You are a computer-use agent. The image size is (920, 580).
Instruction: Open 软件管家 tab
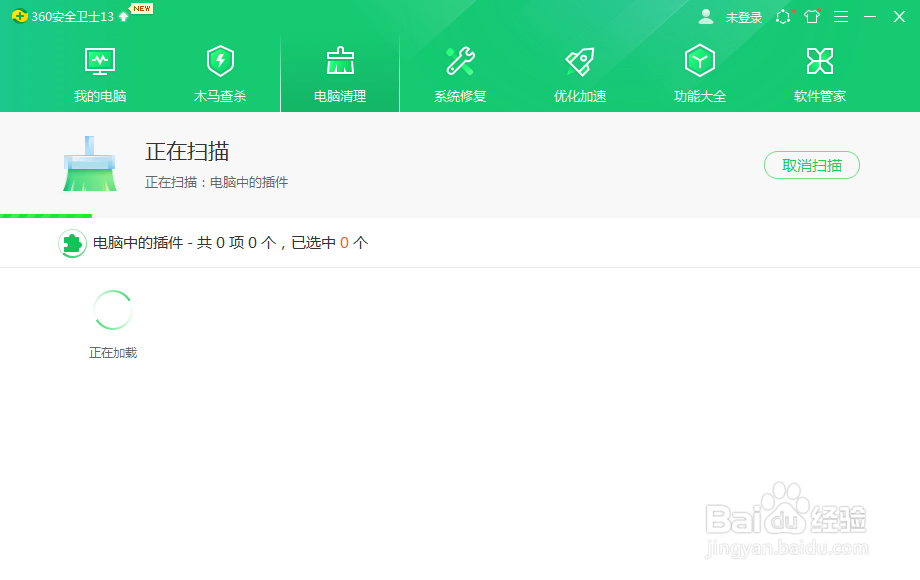point(820,74)
